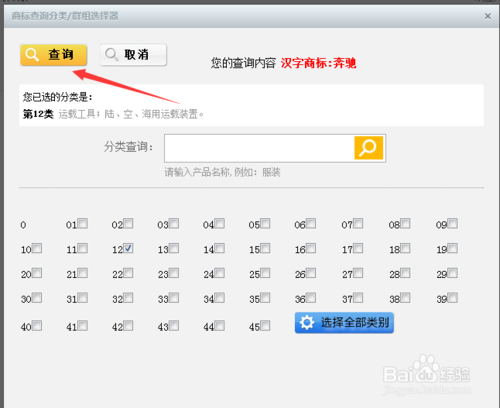Uncheck category 12 checkbox

(128, 248)
